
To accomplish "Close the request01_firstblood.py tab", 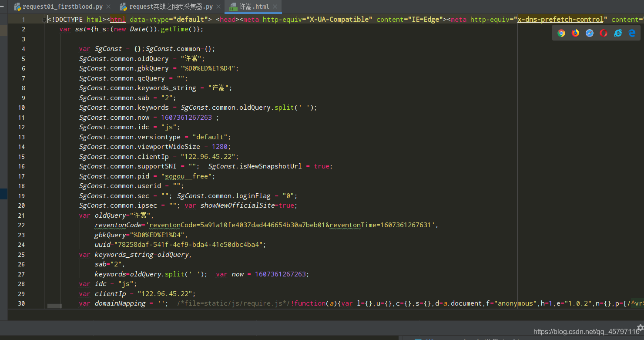I will [108, 7].
